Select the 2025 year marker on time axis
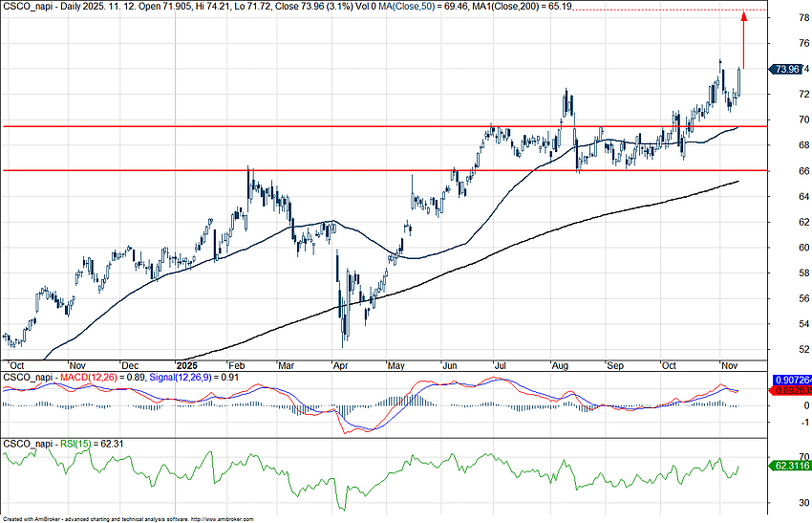The height and width of the screenshot is (523, 812). point(187,365)
